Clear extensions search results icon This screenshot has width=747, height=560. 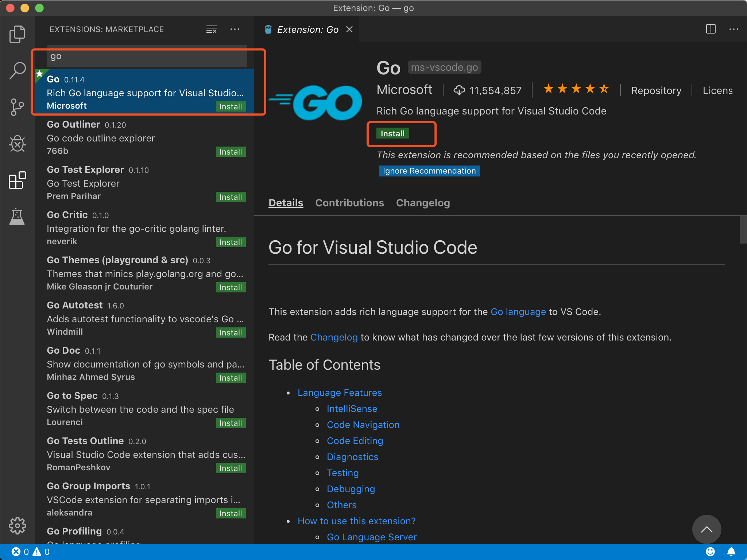pyautogui.click(x=212, y=29)
